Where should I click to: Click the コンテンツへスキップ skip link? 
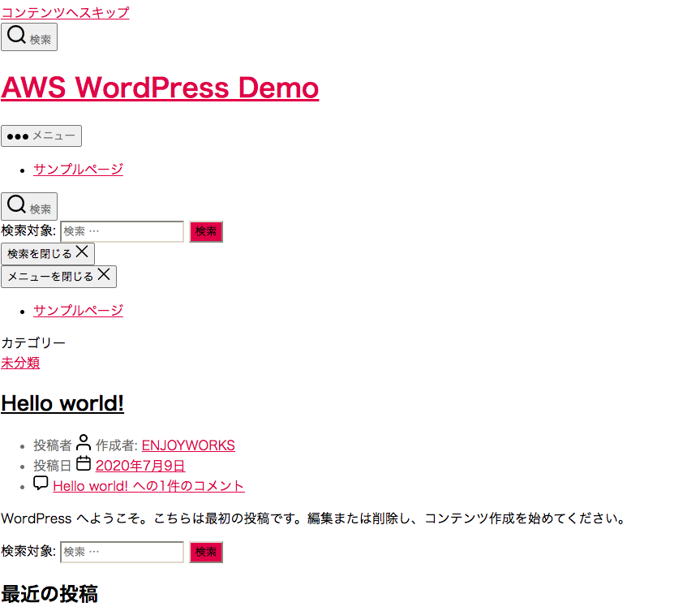(x=65, y=12)
